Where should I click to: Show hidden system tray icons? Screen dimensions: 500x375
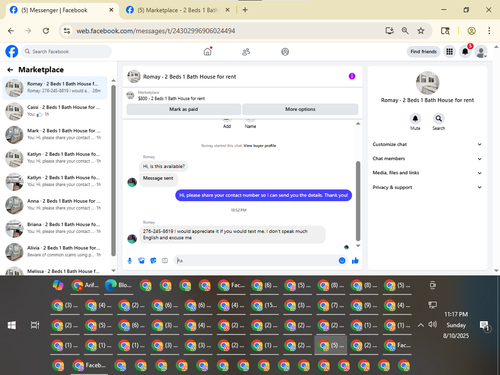tap(421, 325)
